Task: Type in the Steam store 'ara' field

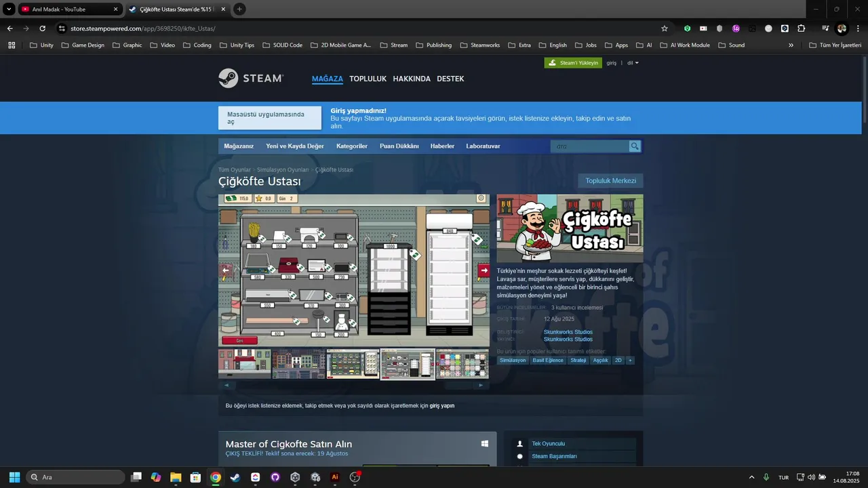Action: (x=590, y=146)
